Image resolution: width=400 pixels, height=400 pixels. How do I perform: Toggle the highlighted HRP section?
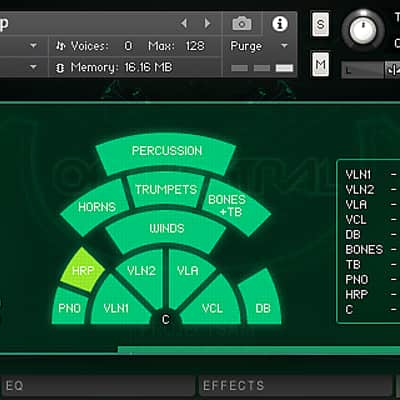pyautogui.click(x=82, y=270)
